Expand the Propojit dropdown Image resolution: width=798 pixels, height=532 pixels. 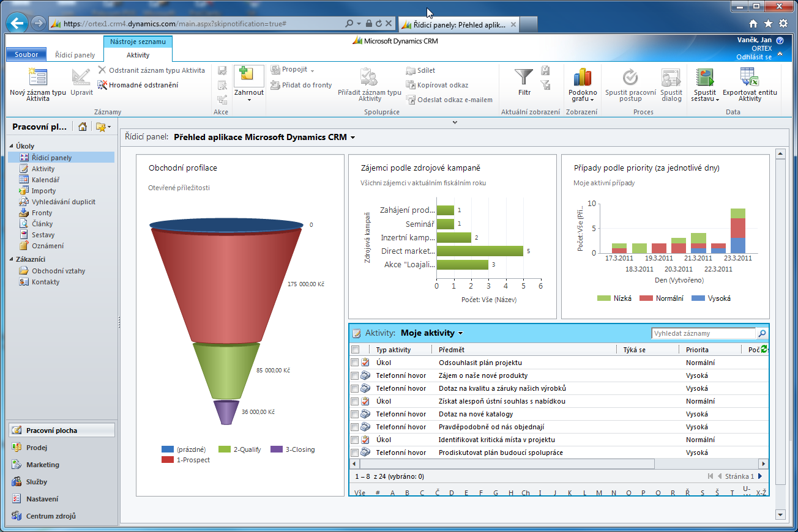pyautogui.click(x=312, y=70)
